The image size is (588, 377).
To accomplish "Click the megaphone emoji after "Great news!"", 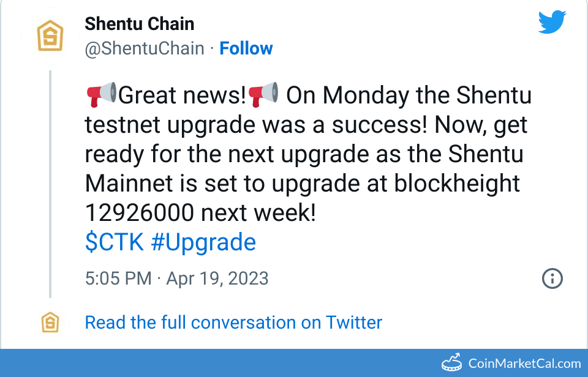I will [263, 95].
